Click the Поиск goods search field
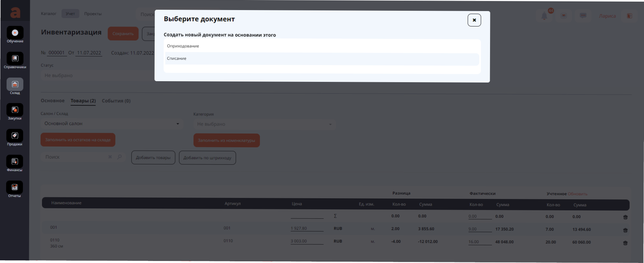Screen dimensions: 644x263 [x=75, y=157]
